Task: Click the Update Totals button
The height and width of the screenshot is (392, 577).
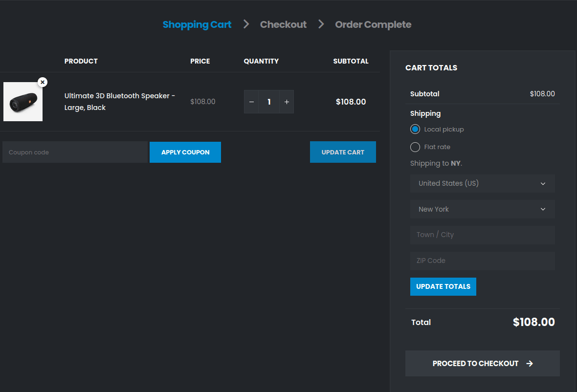Action: (x=443, y=286)
